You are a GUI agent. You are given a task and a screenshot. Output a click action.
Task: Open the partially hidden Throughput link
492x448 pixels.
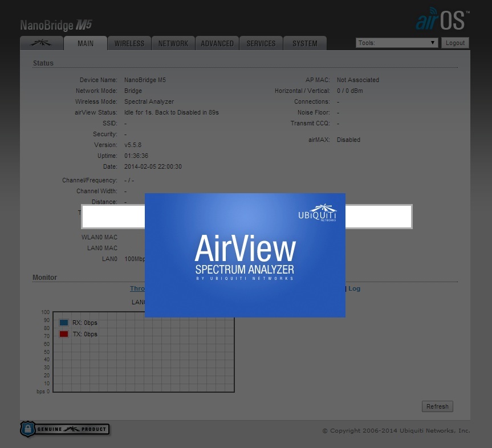(137, 288)
